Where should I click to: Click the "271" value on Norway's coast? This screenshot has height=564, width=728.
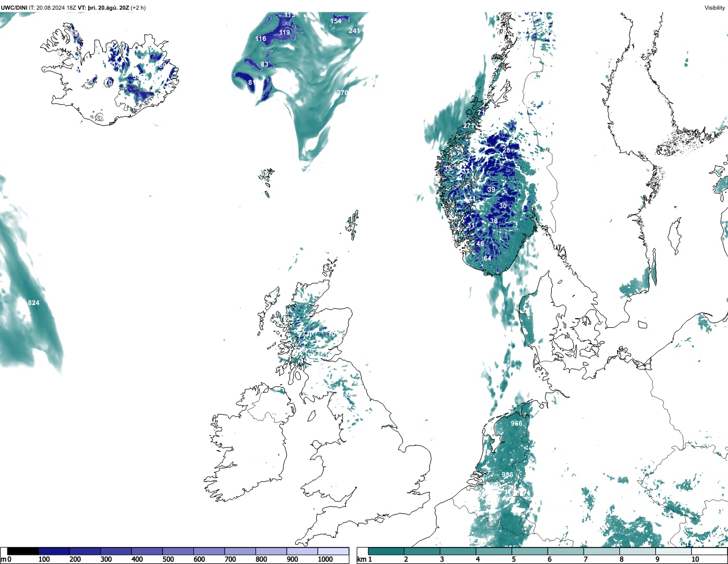(x=469, y=126)
